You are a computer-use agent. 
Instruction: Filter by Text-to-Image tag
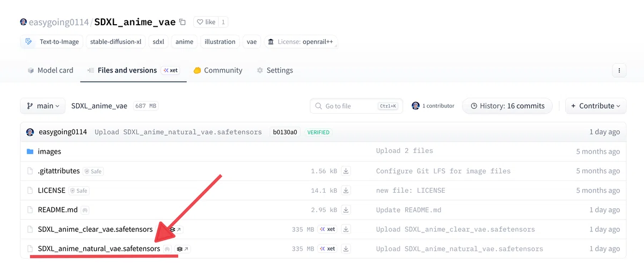[52, 42]
